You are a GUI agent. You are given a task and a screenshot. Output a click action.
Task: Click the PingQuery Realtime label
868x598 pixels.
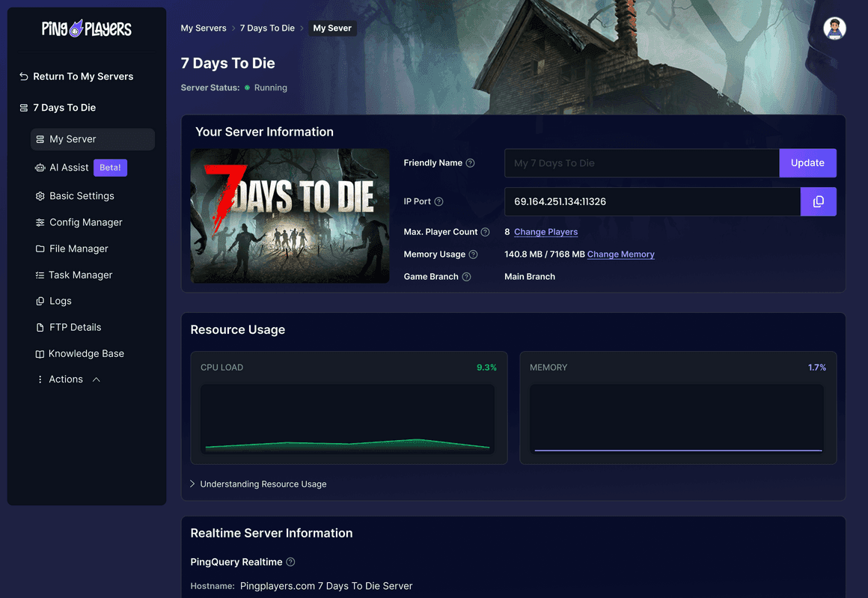pos(236,562)
